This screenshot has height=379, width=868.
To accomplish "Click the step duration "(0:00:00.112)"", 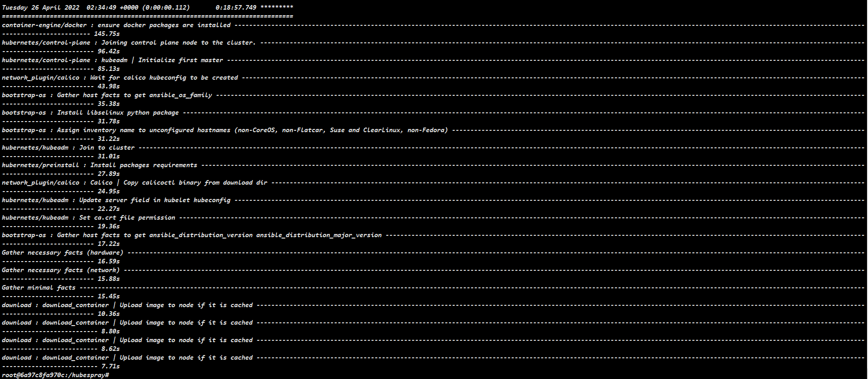I will 166,7.
